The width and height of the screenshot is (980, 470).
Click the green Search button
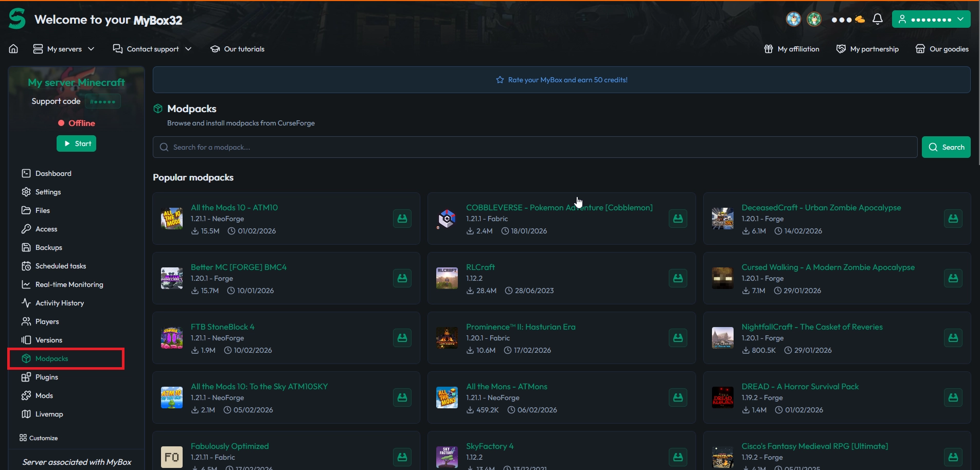click(946, 147)
